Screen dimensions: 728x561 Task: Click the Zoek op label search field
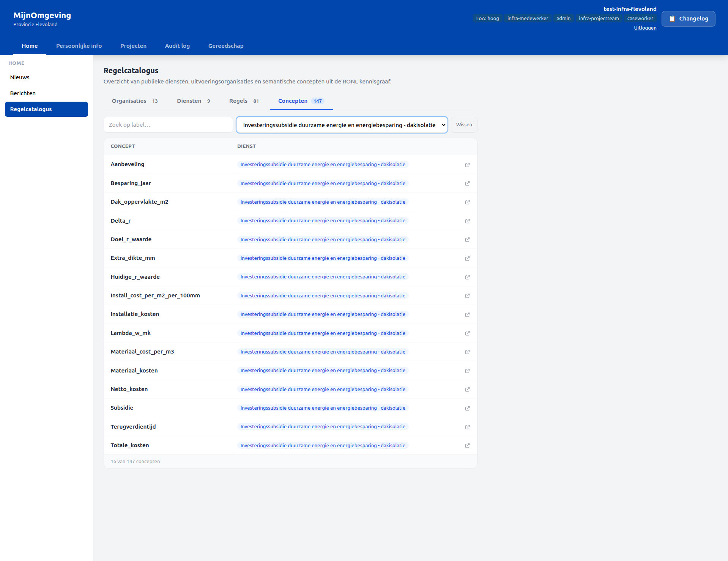pyautogui.click(x=168, y=124)
